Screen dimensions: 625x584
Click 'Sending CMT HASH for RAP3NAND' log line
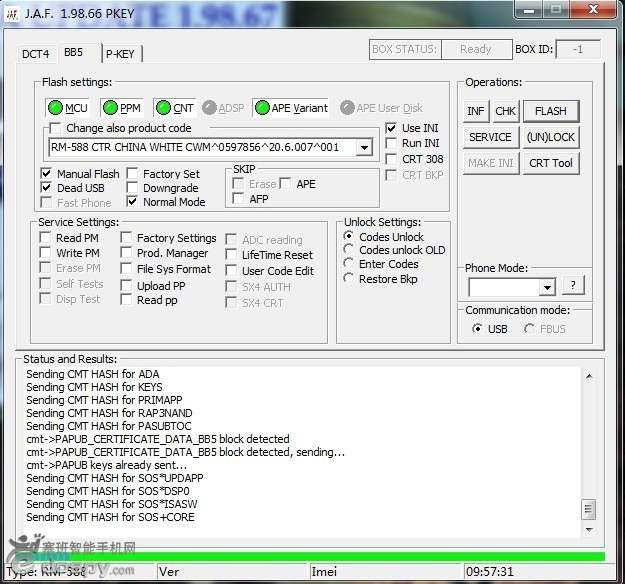point(109,413)
